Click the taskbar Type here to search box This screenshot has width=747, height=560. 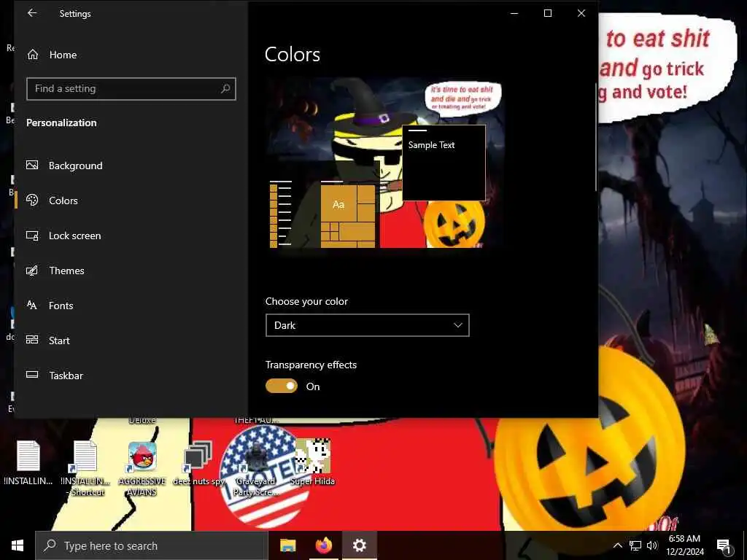(152, 545)
